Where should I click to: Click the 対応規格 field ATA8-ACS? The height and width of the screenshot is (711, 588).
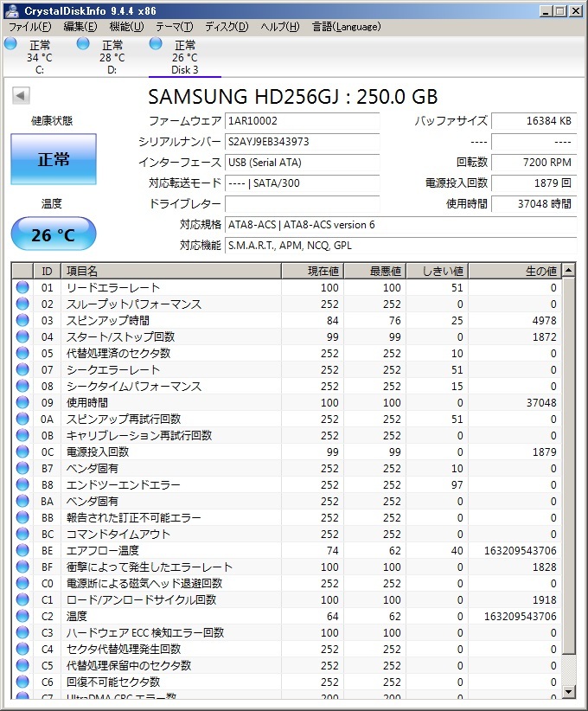pos(400,224)
